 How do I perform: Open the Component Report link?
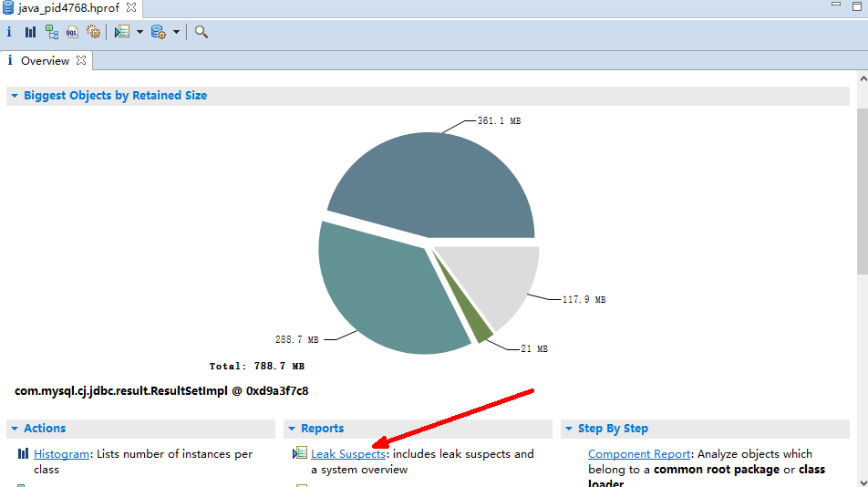click(639, 454)
